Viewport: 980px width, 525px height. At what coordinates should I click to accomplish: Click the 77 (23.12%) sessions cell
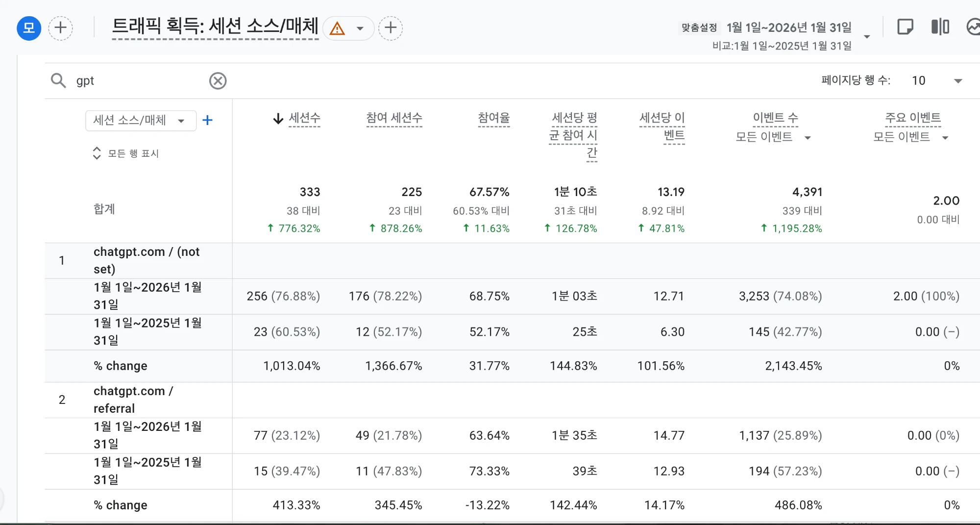coord(287,435)
